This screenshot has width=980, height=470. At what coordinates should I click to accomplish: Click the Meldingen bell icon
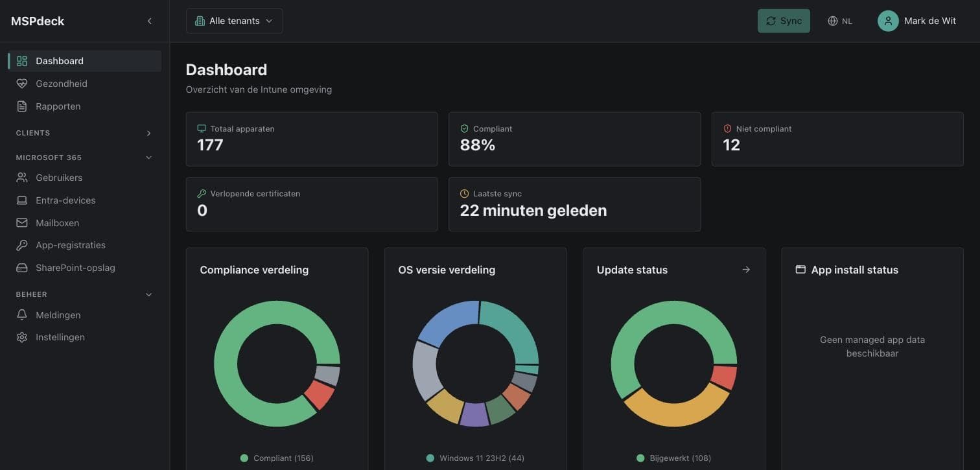(x=22, y=315)
